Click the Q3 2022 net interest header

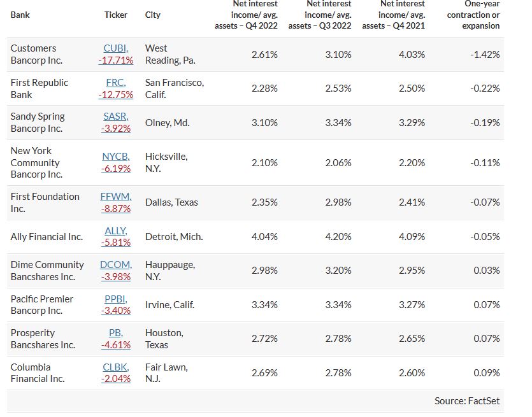[320, 15]
